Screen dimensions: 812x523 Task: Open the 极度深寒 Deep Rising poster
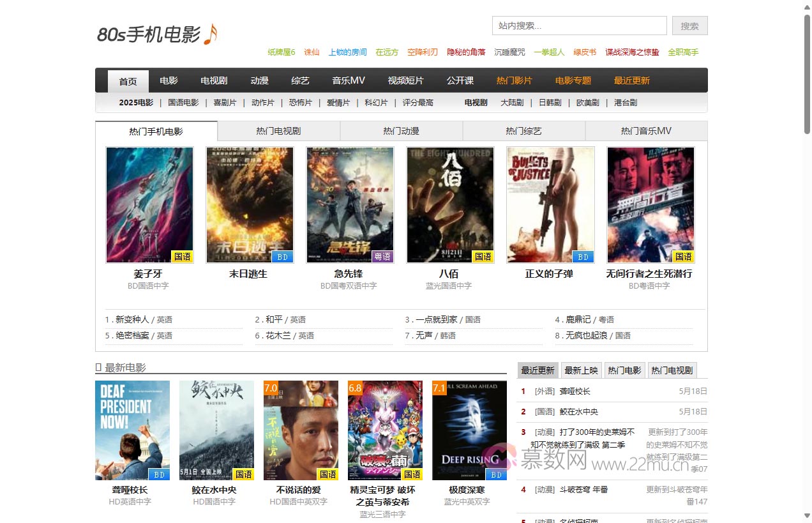click(x=469, y=430)
